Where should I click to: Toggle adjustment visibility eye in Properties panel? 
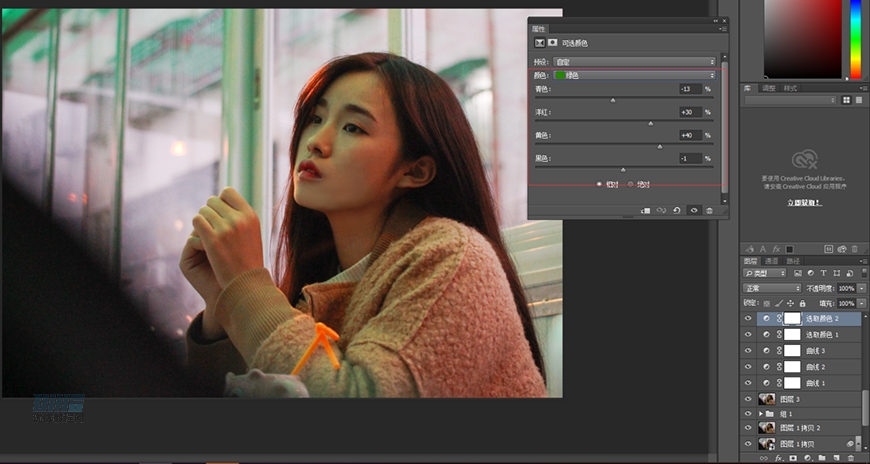click(693, 210)
